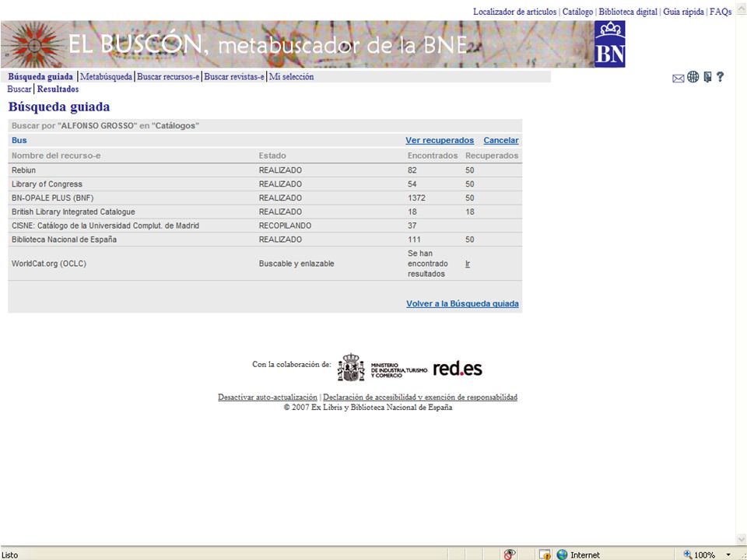
Task: Switch to Buscar recursos-e tab
Action: click(x=168, y=77)
